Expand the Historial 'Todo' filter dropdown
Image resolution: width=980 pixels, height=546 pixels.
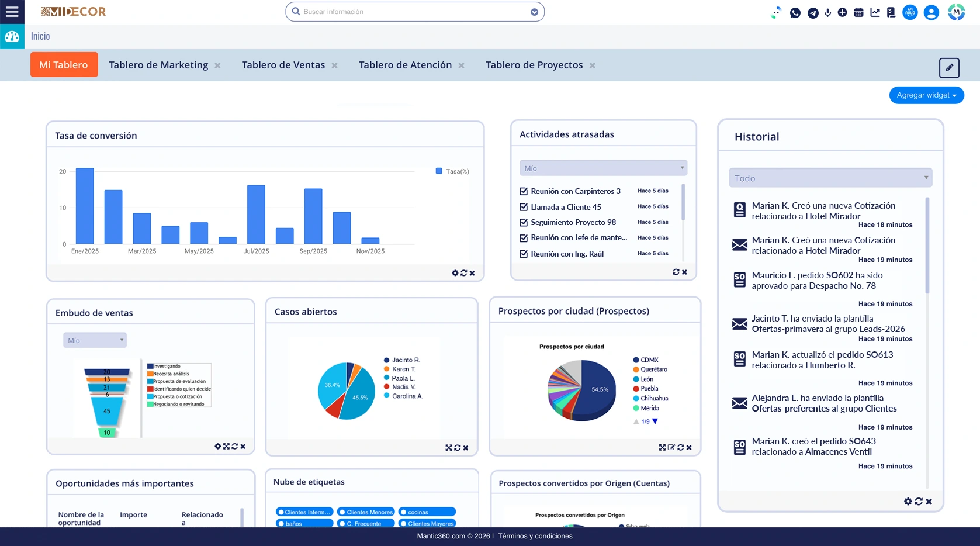[x=830, y=178]
